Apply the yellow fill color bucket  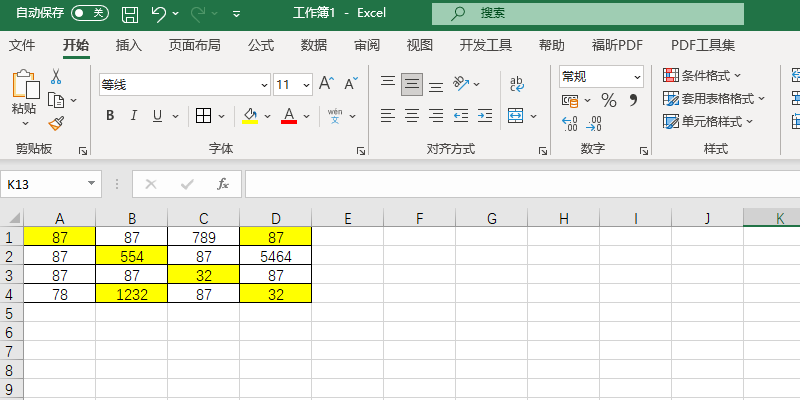250,116
